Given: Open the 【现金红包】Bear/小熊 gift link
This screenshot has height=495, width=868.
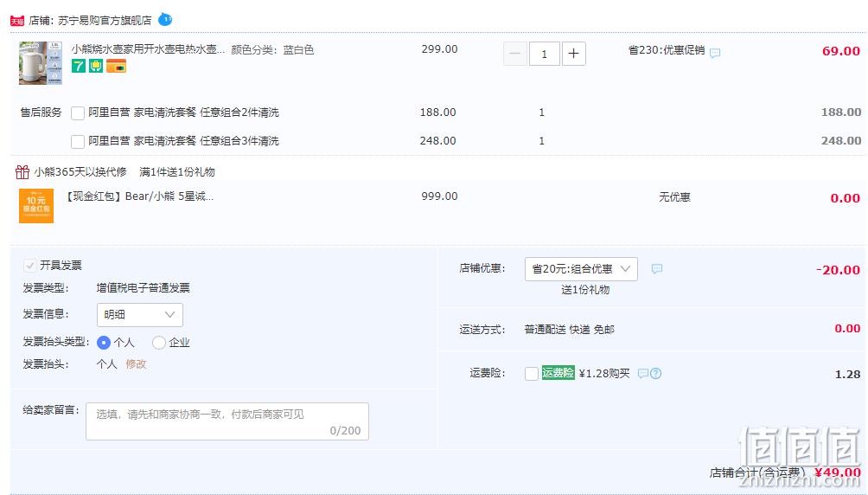Looking at the screenshot, I should click(x=139, y=196).
